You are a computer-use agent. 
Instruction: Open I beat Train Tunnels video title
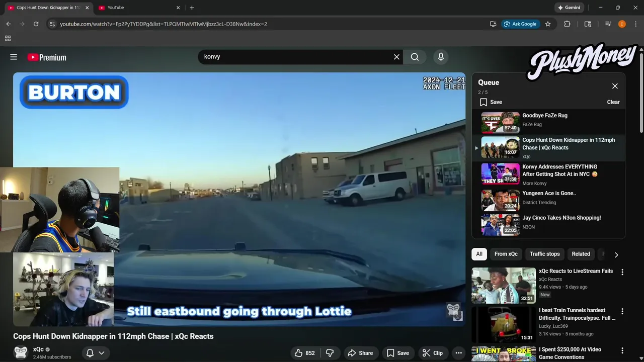577,314
